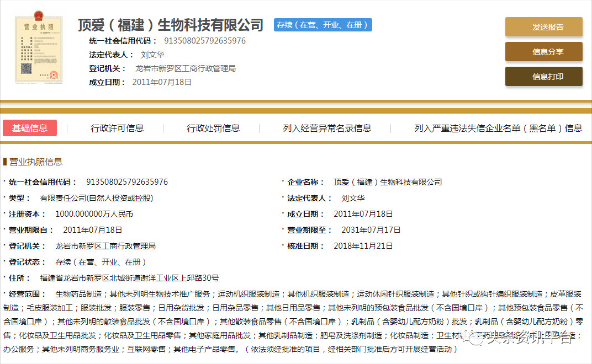Click header credit code 913508025792635976
This screenshot has height=364, width=592.
pos(205,41)
